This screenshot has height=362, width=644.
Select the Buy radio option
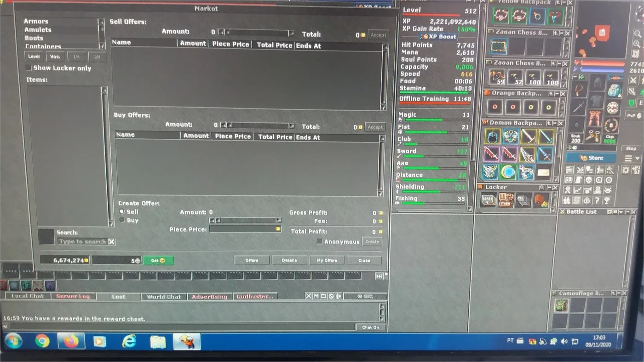(122, 221)
